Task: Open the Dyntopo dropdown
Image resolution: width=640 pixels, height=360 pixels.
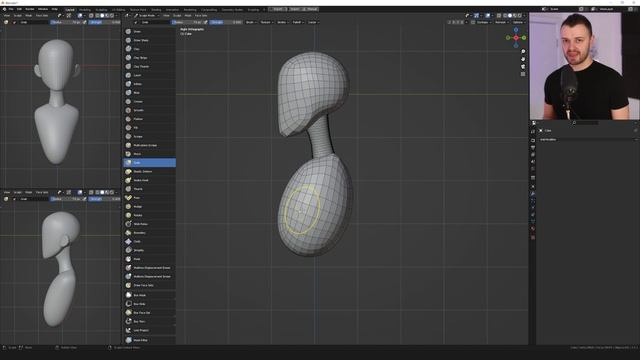Action: click(x=483, y=22)
